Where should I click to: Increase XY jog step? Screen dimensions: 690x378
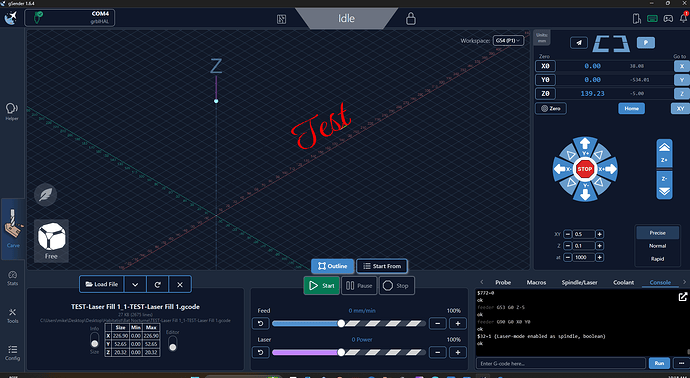coord(599,234)
